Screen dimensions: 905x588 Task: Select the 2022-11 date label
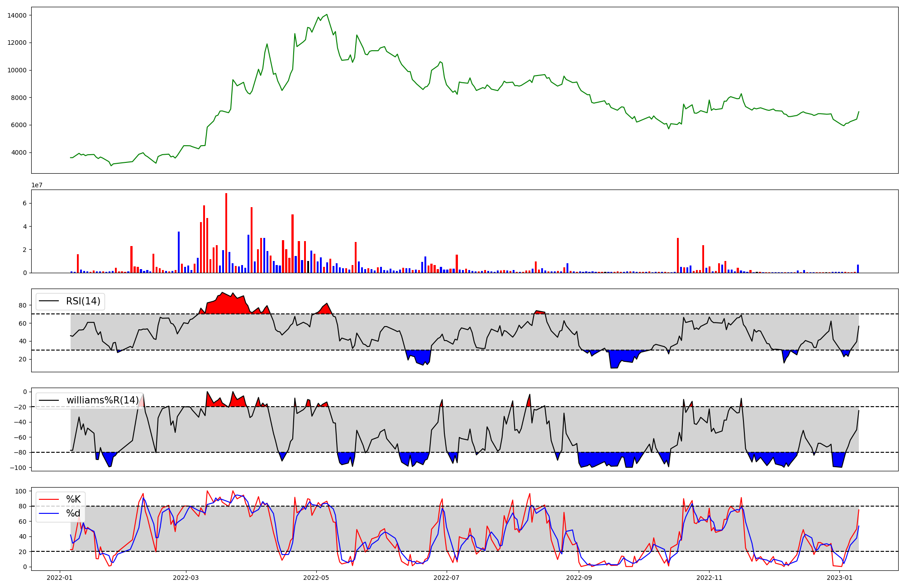[709, 578]
